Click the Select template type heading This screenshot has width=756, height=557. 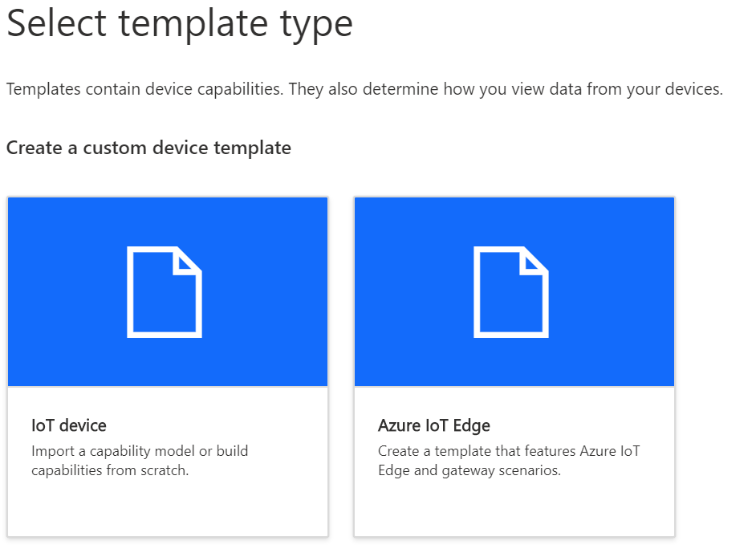179,24
